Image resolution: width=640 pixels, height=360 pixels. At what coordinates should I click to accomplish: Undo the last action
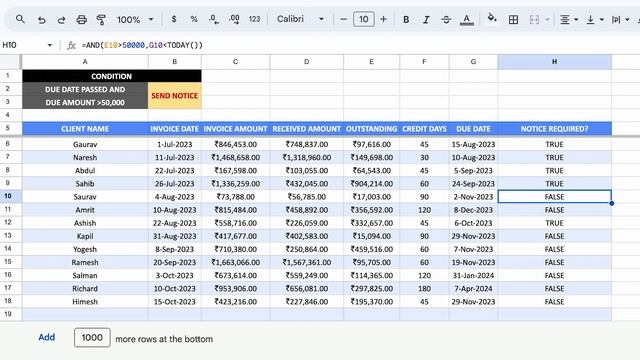coord(41,19)
